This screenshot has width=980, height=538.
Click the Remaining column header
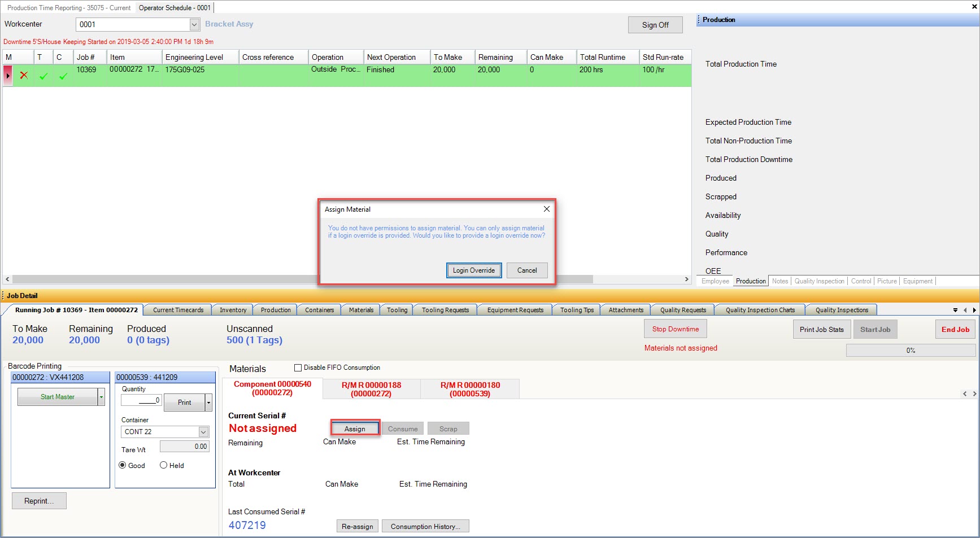(x=500, y=57)
